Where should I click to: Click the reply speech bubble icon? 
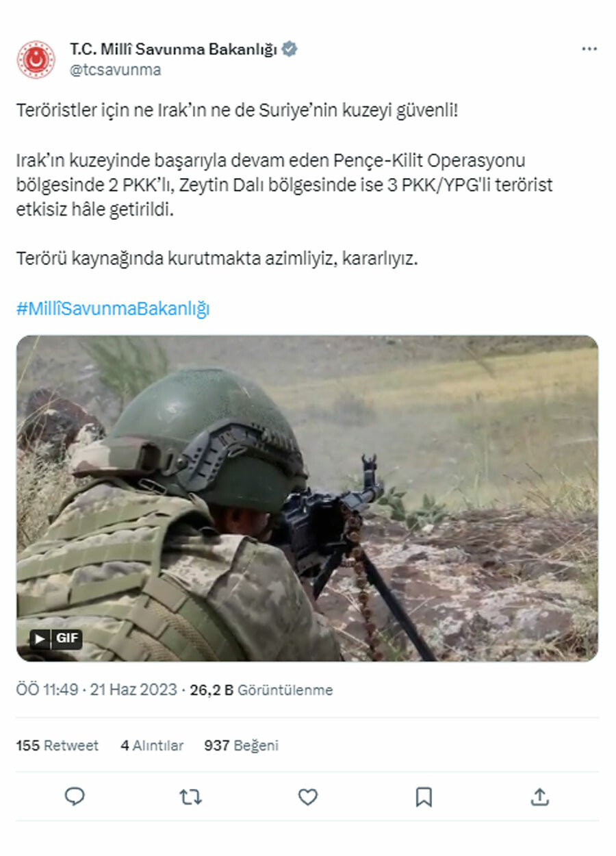(x=75, y=796)
